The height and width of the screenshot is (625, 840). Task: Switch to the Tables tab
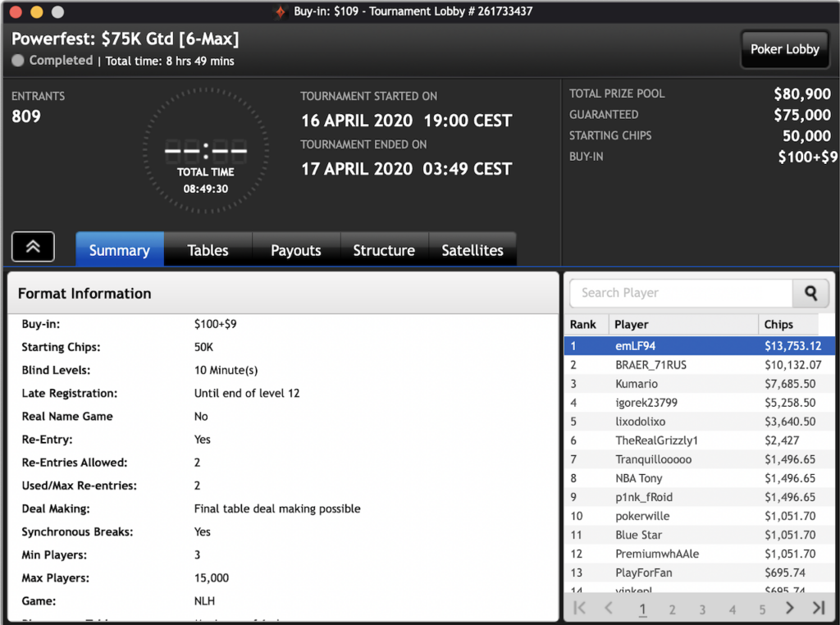pos(208,250)
